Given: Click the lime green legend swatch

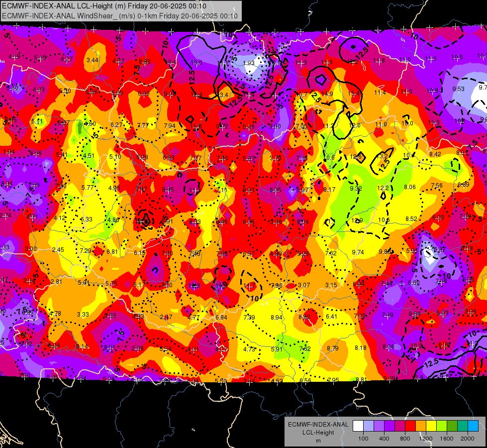Looking at the screenshot, I should (x=442, y=426).
